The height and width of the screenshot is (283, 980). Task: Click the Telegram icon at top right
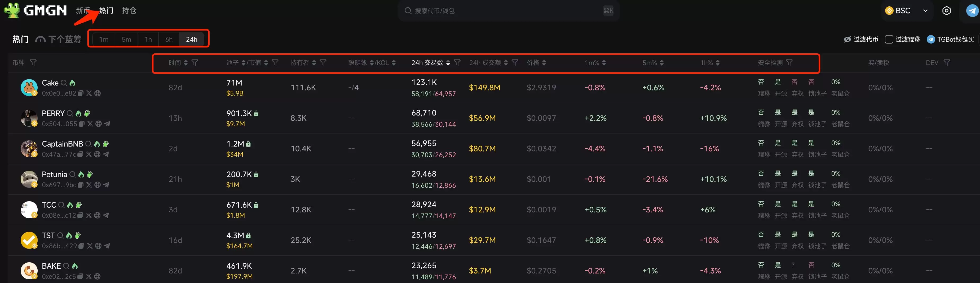(971, 11)
